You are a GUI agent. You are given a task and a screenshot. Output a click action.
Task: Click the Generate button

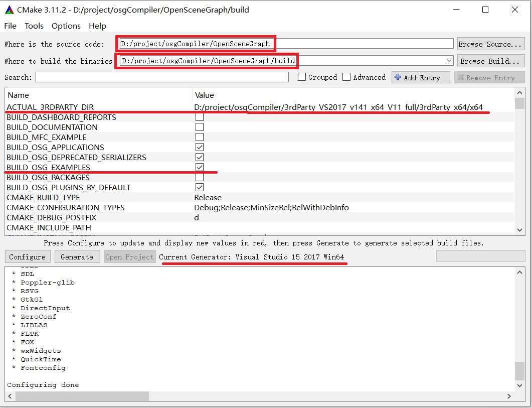pos(77,257)
